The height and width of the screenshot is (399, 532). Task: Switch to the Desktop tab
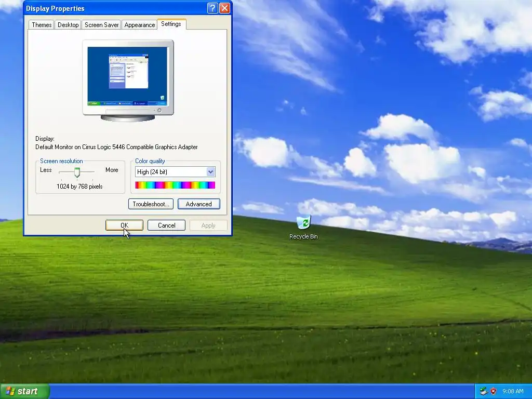coord(68,25)
